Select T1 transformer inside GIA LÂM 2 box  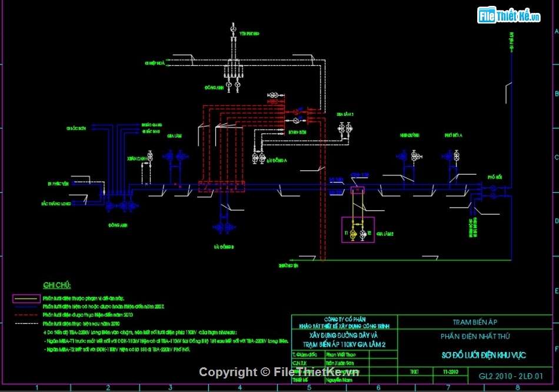point(353,233)
